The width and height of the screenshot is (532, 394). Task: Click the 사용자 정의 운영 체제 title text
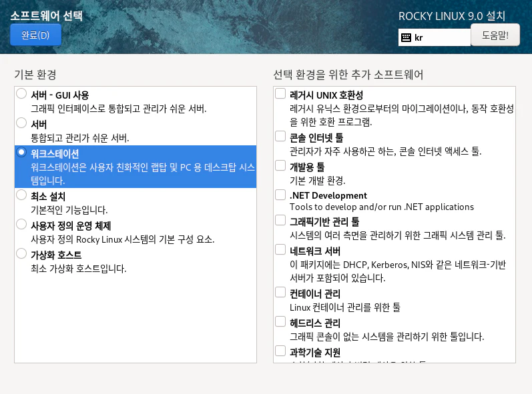[x=71, y=225]
